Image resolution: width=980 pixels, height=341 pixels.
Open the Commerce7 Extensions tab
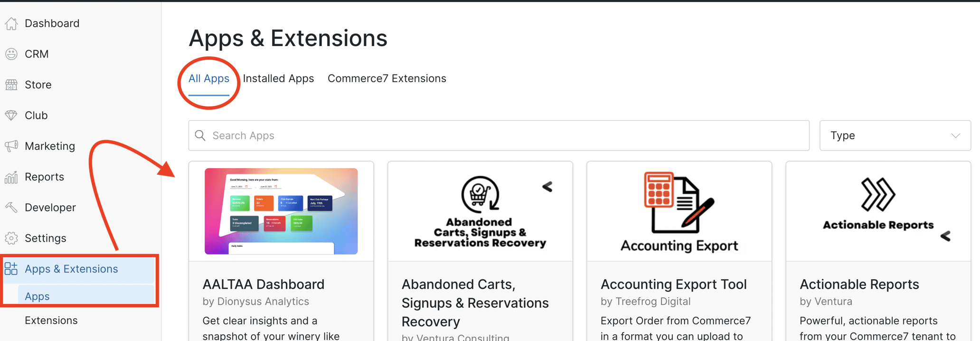pyautogui.click(x=386, y=78)
